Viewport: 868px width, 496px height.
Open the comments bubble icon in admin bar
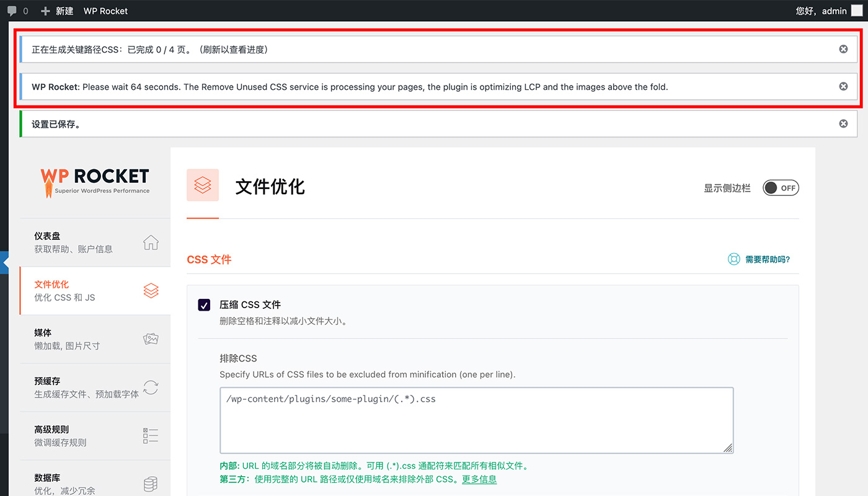pos(12,11)
